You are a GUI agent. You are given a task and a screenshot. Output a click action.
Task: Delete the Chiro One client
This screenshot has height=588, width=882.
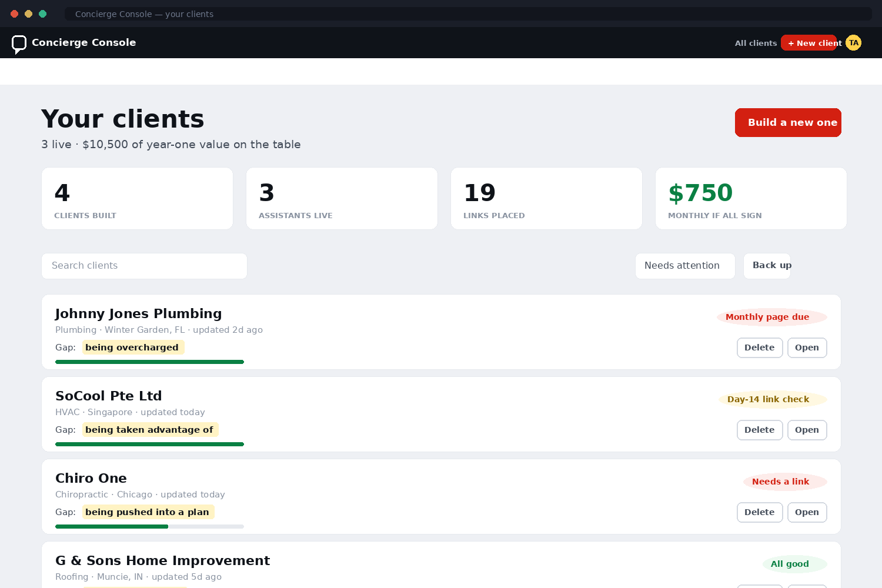click(760, 512)
